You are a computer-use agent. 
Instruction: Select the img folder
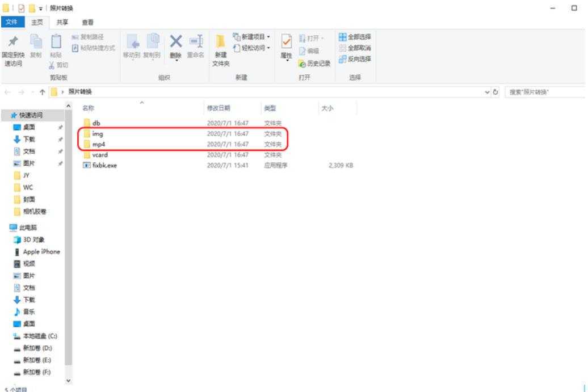click(x=97, y=134)
